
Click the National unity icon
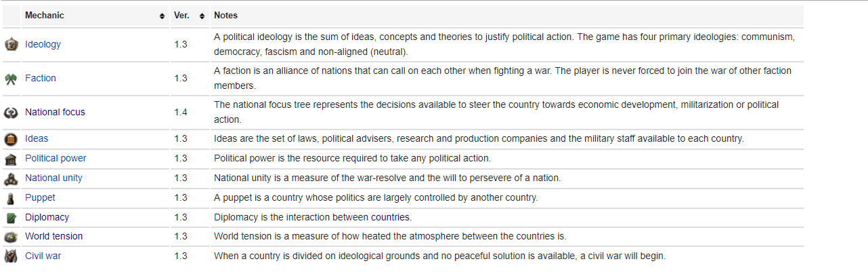click(11, 178)
